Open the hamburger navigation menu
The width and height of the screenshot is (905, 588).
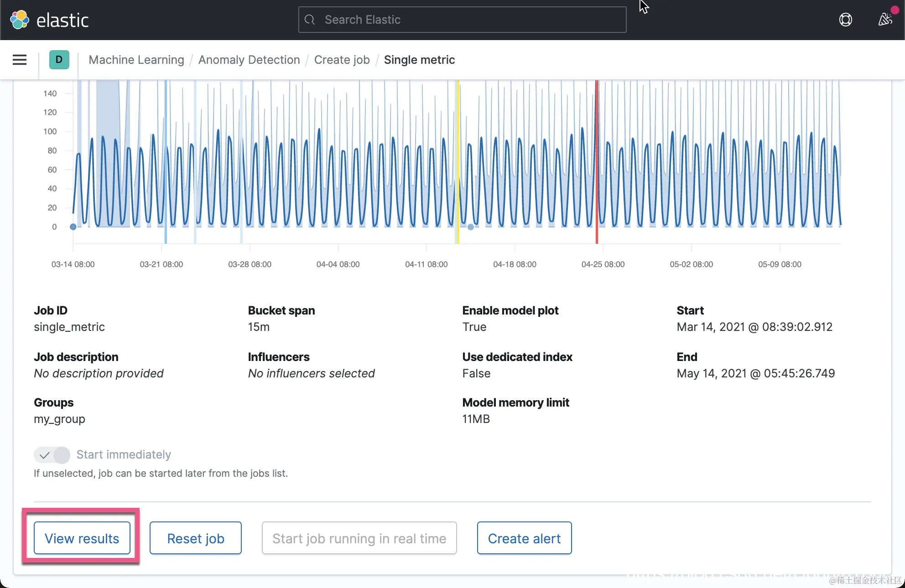point(20,60)
